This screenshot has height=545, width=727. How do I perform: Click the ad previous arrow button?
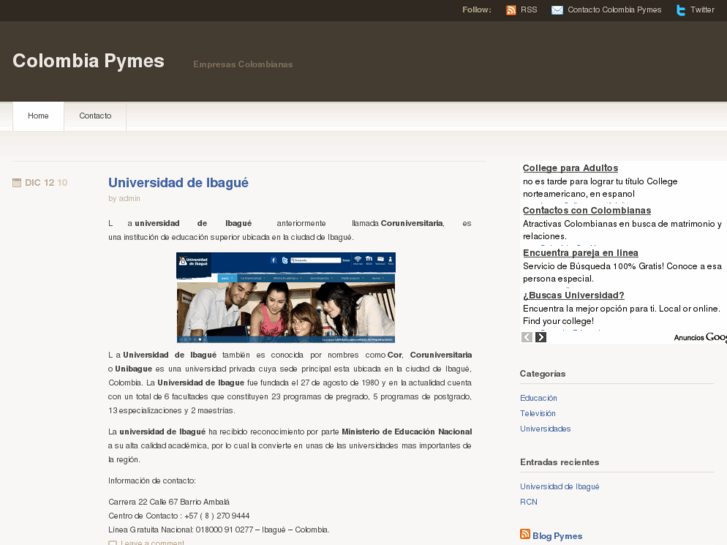coord(527,337)
